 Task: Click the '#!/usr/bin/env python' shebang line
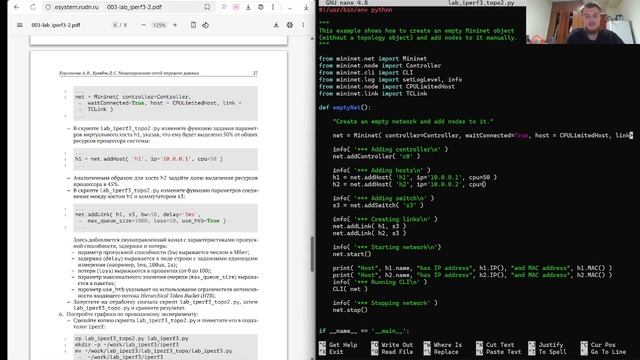tap(355, 10)
